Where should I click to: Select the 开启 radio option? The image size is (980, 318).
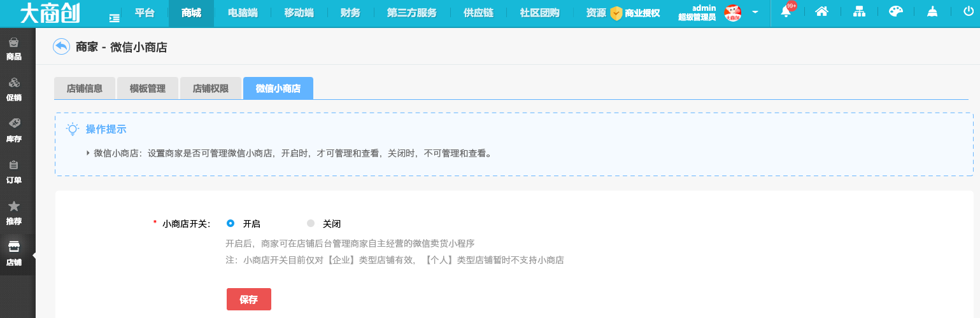[231, 223]
